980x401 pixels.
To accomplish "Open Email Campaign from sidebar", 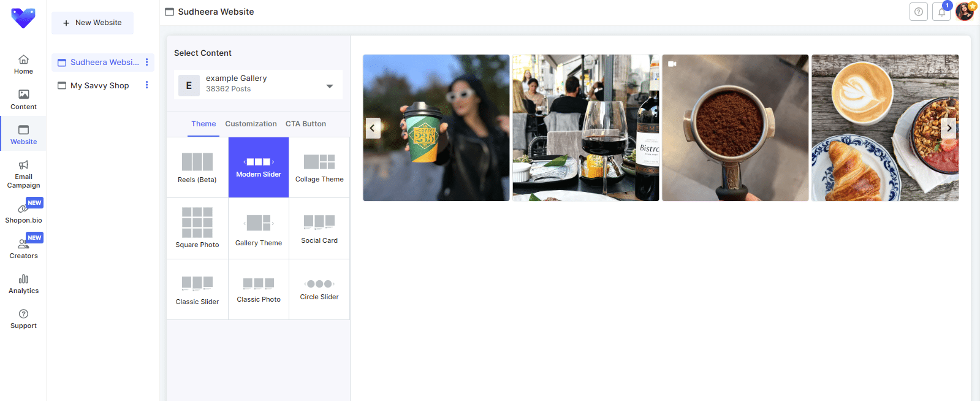I will 23,174.
